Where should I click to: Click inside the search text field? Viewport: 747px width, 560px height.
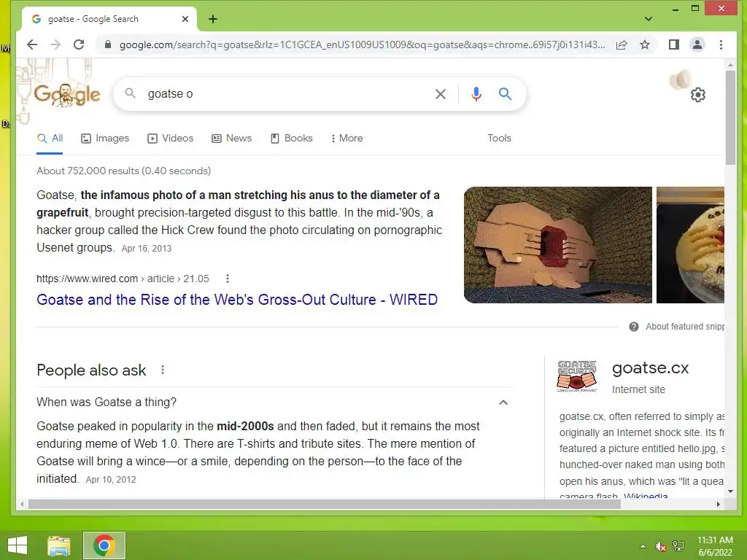click(x=286, y=94)
